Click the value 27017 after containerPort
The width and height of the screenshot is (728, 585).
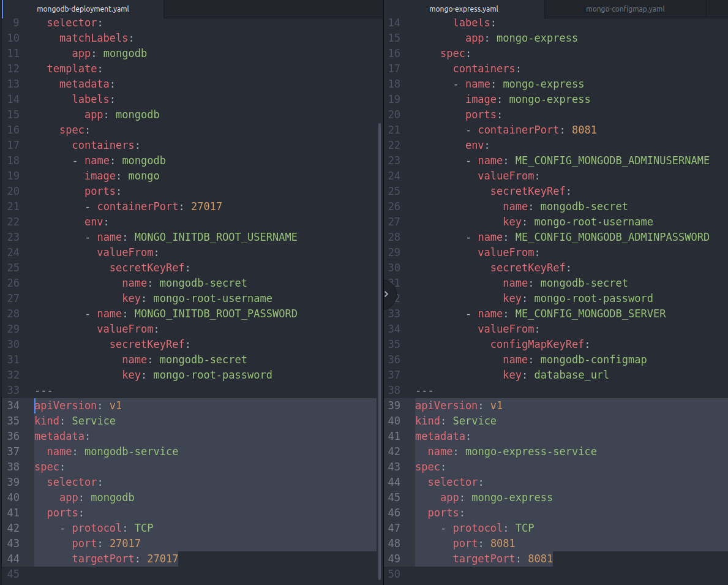[x=206, y=207]
